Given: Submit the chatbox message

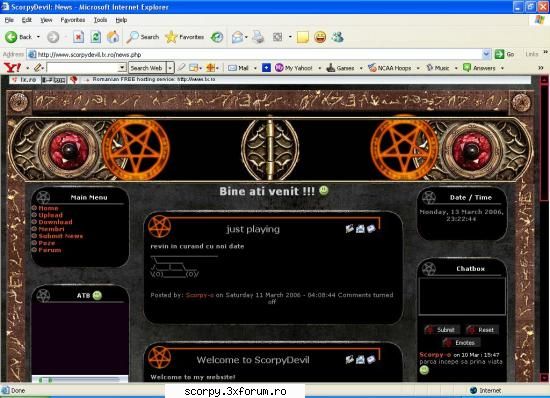Looking at the screenshot, I should [441, 330].
